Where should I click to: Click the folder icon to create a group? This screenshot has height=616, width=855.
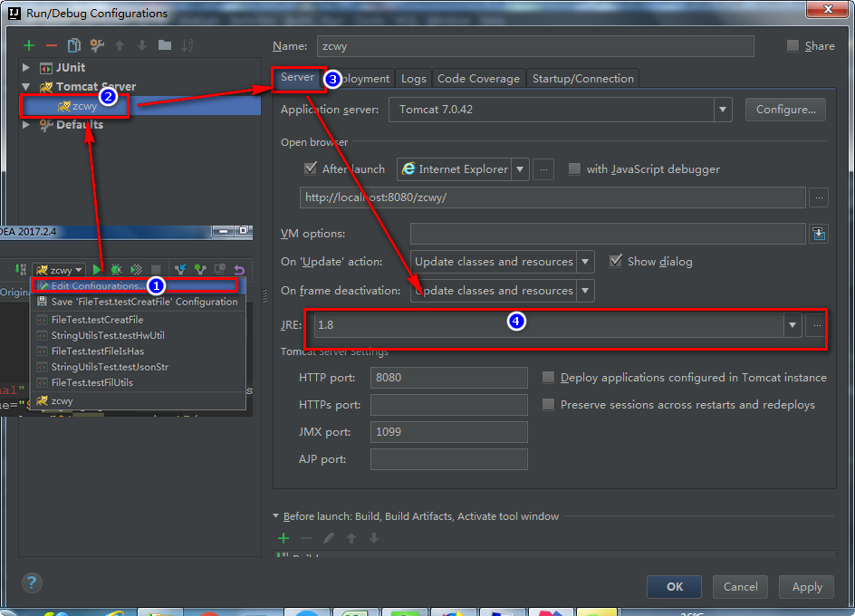[x=164, y=45]
